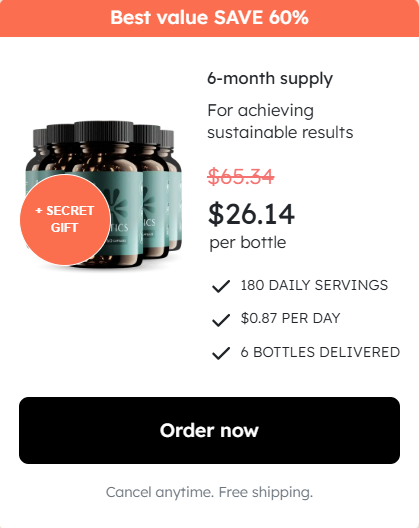Click the strikethrough price $65.34

pyautogui.click(x=241, y=176)
